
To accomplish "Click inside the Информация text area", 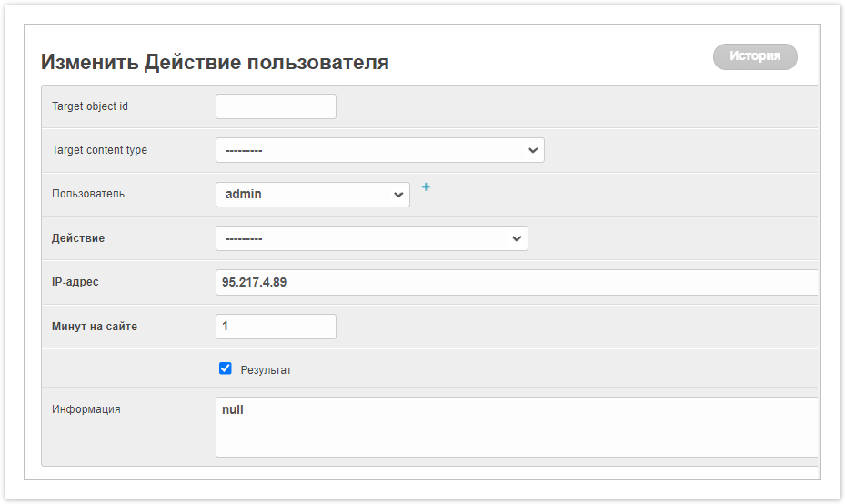I will click(x=516, y=426).
